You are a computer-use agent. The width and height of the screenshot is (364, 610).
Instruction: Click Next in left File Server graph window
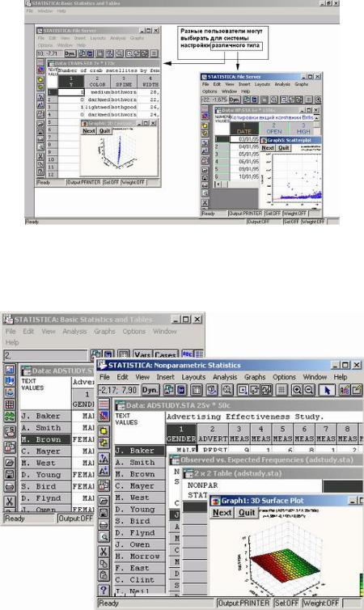[x=89, y=131]
